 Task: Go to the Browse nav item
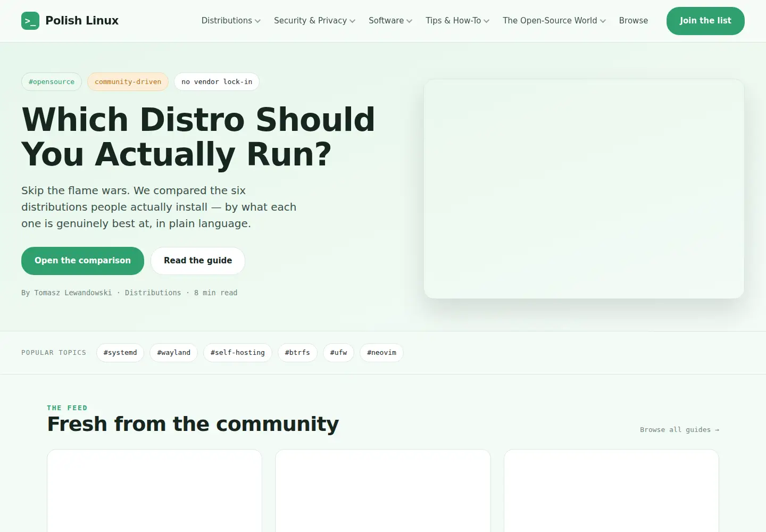tap(634, 21)
